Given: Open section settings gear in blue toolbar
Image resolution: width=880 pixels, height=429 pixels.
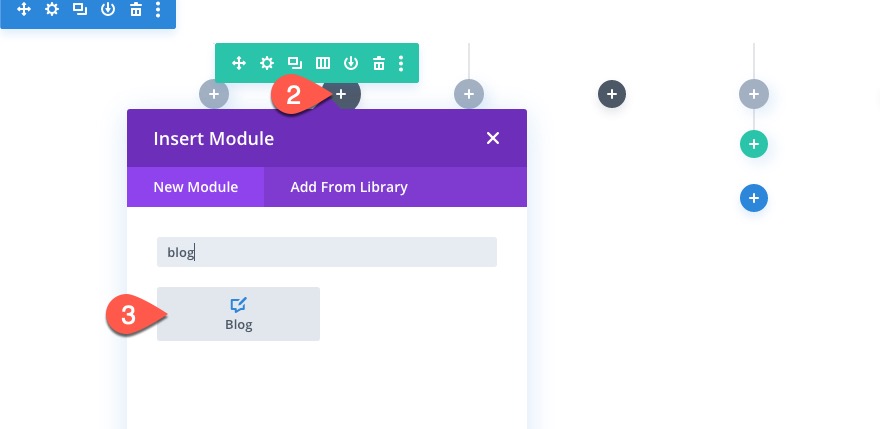Looking at the screenshot, I should [x=52, y=10].
